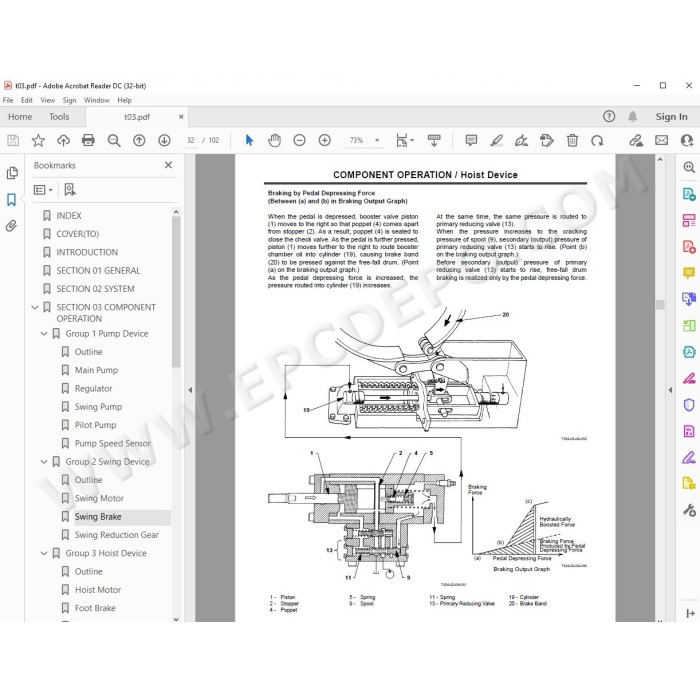Open the Help menu
The image size is (700, 700).
[x=125, y=100]
